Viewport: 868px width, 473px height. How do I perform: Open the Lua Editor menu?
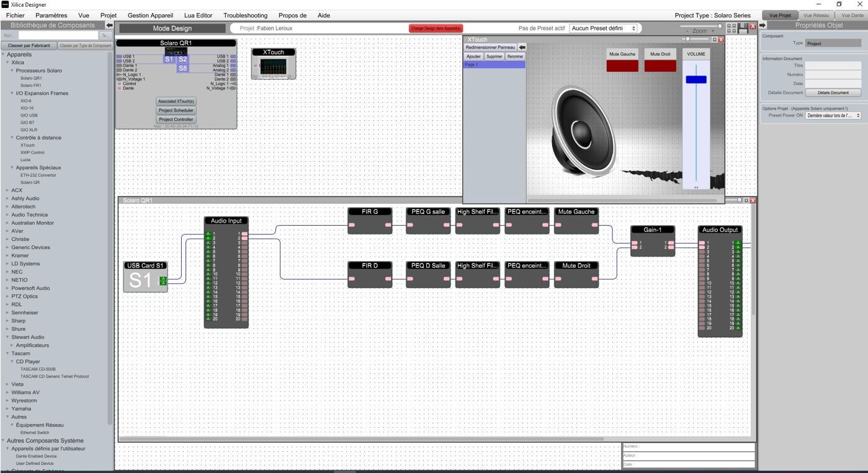coord(199,15)
